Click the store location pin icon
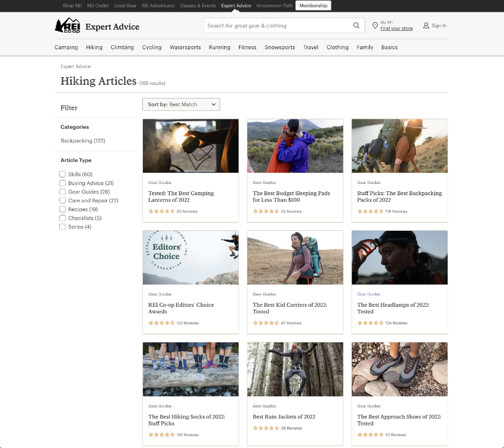Image resolution: width=504 pixels, height=448 pixels. pos(375,26)
